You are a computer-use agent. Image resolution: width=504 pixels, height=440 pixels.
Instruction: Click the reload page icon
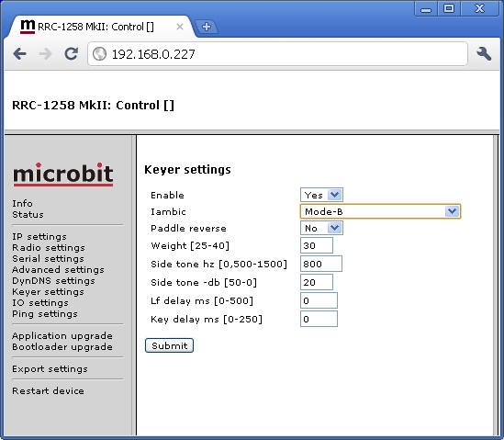click(71, 53)
